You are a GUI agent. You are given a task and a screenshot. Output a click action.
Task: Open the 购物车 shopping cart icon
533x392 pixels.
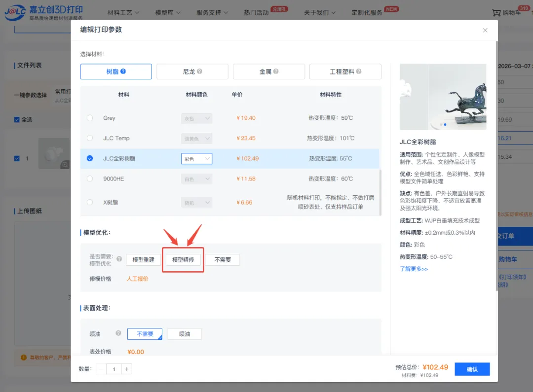pyautogui.click(x=496, y=12)
